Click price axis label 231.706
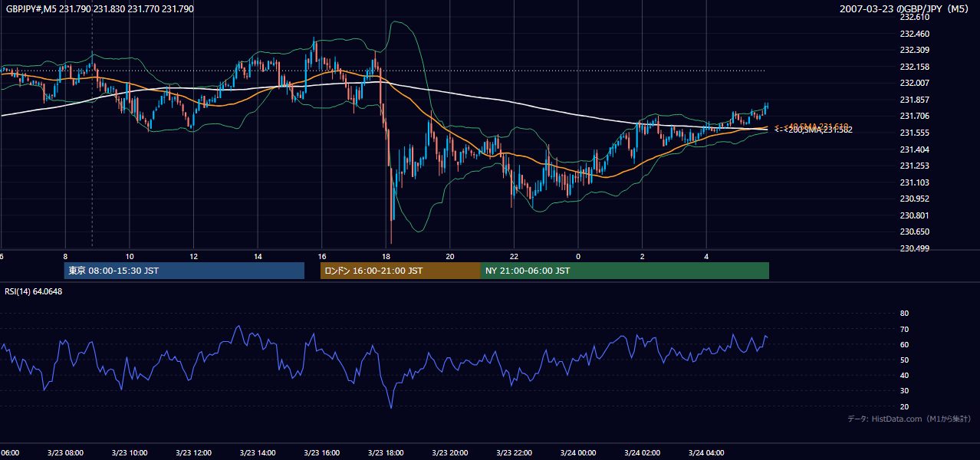This screenshot has height=460, width=980. [x=914, y=116]
